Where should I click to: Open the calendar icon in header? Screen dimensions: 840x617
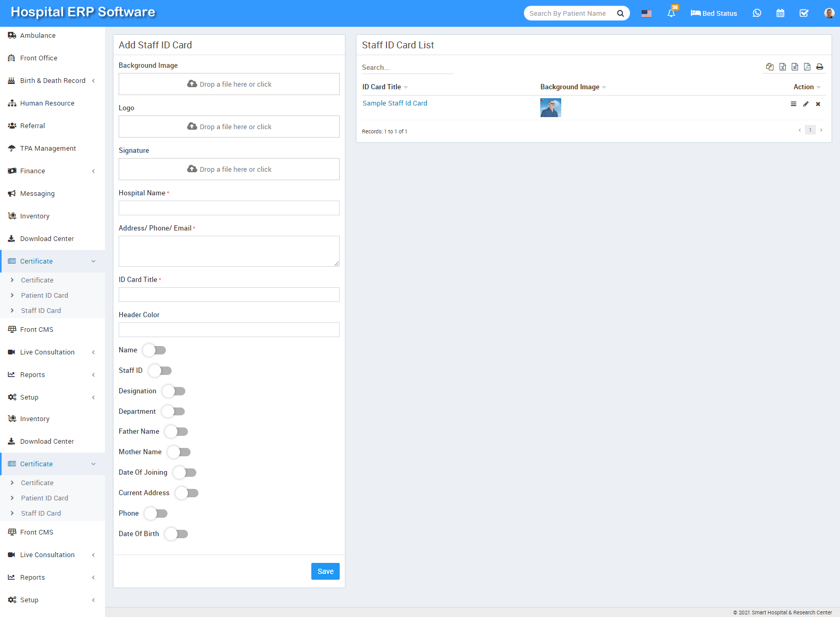[780, 13]
